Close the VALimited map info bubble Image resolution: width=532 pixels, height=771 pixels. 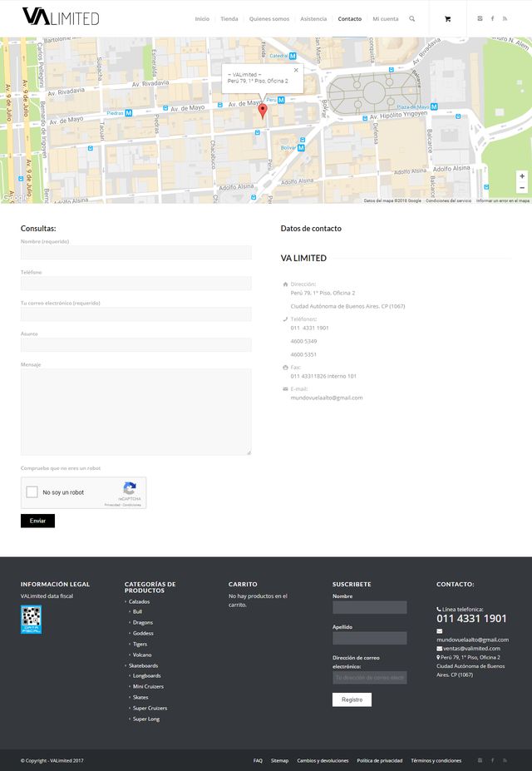point(296,70)
